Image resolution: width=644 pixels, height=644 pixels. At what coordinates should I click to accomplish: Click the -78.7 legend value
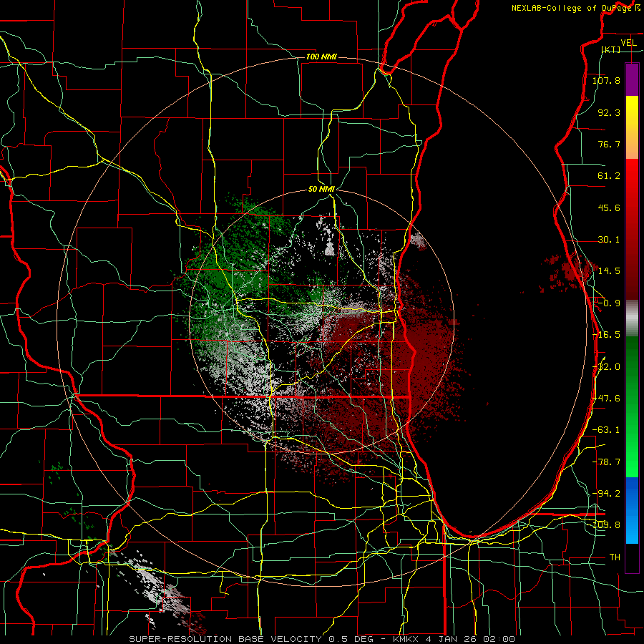[x=607, y=462]
